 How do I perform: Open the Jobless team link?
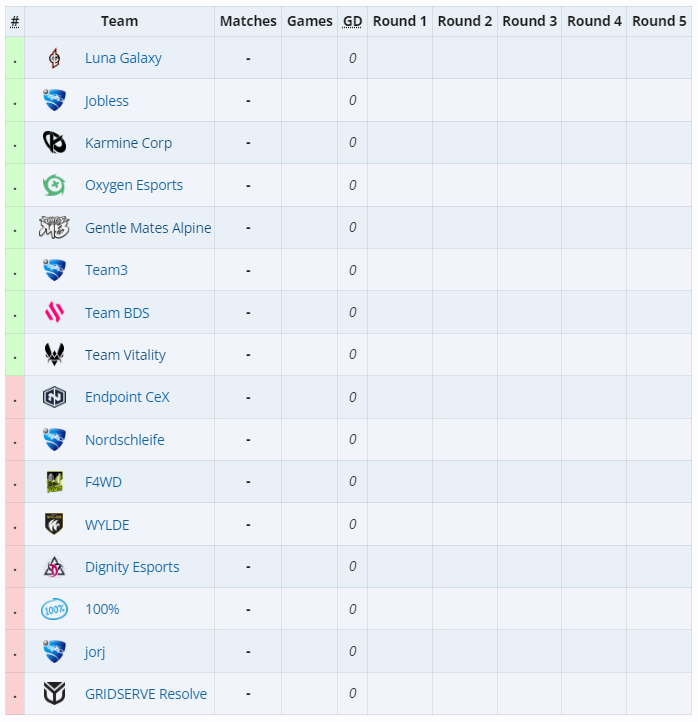(x=107, y=101)
